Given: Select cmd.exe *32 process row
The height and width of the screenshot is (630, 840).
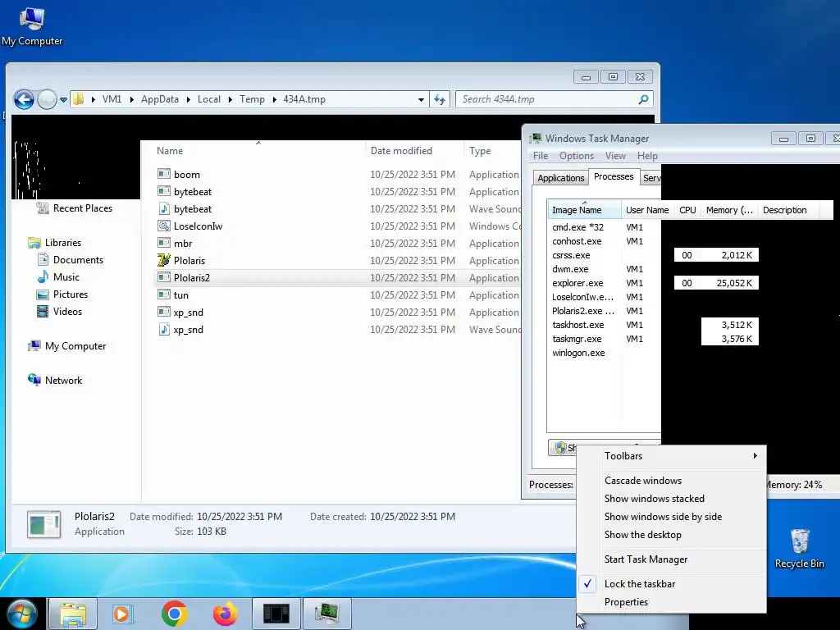Looking at the screenshot, I should (604, 227).
